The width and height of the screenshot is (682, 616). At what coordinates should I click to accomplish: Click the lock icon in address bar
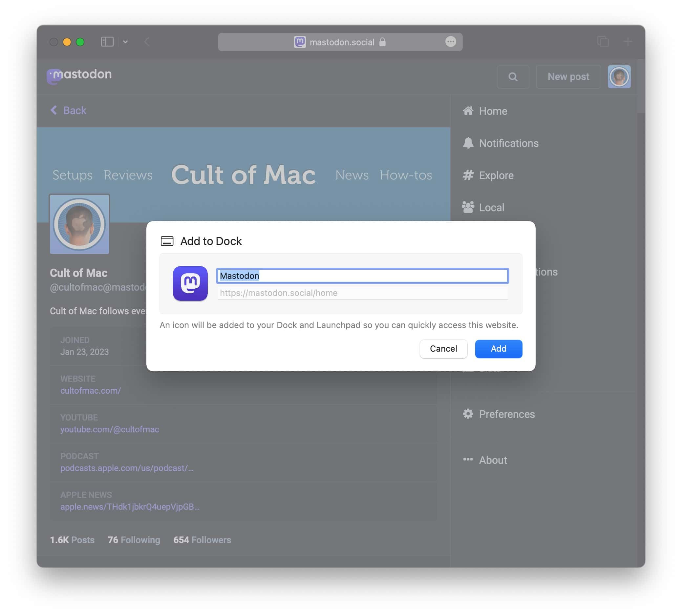[382, 42]
